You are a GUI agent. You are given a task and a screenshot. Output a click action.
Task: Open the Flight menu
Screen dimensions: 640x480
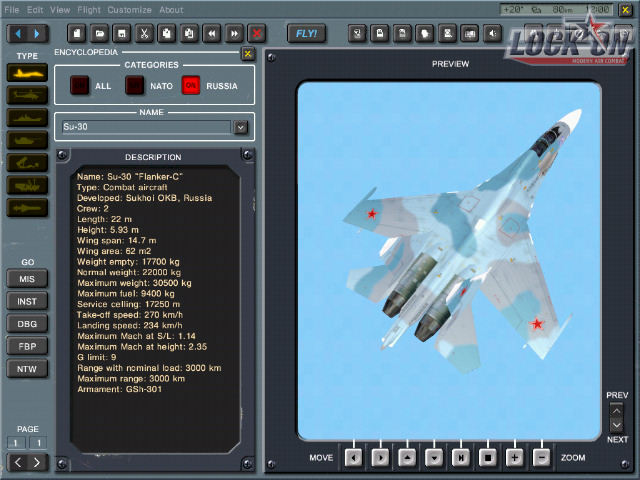click(x=88, y=9)
